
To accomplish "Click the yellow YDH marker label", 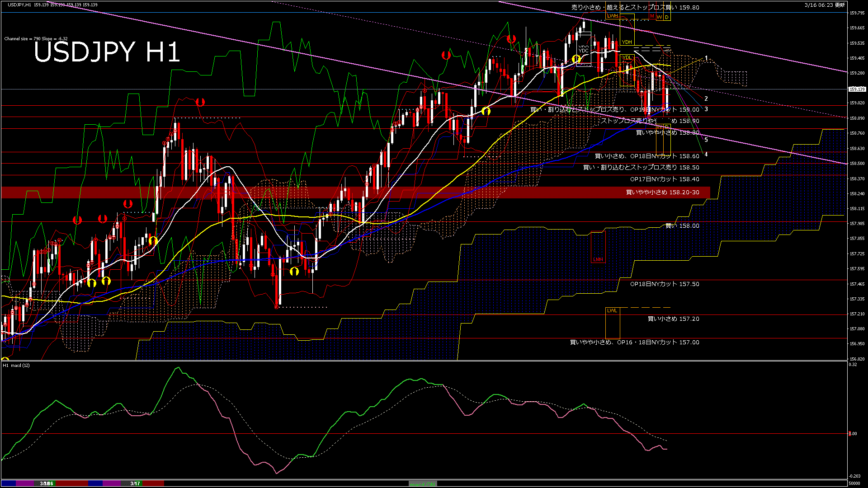I will [627, 42].
